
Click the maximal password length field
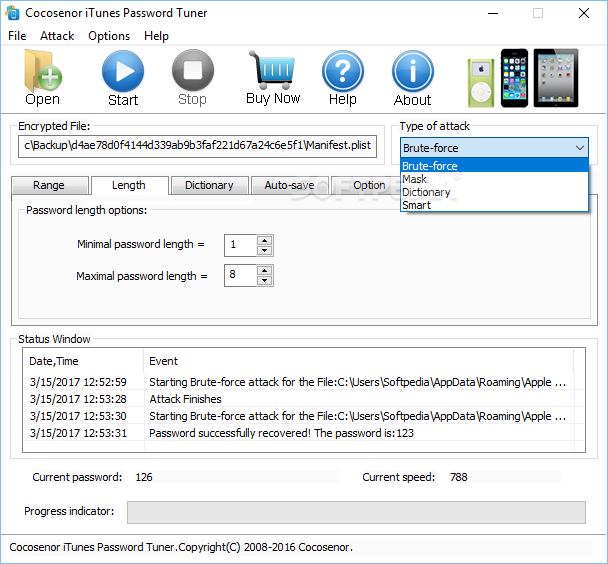tap(240, 276)
